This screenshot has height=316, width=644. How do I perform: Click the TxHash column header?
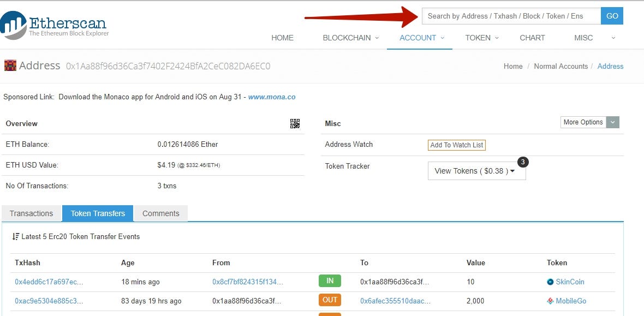pyautogui.click(x=27, y=263)
